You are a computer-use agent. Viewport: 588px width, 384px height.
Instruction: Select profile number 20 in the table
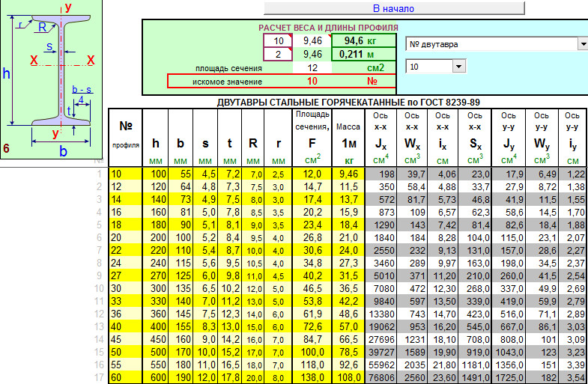126,237
